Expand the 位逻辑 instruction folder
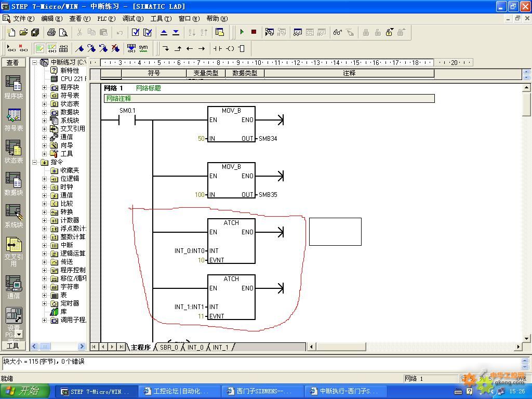 pyautogui.click(x=45, y=179)
